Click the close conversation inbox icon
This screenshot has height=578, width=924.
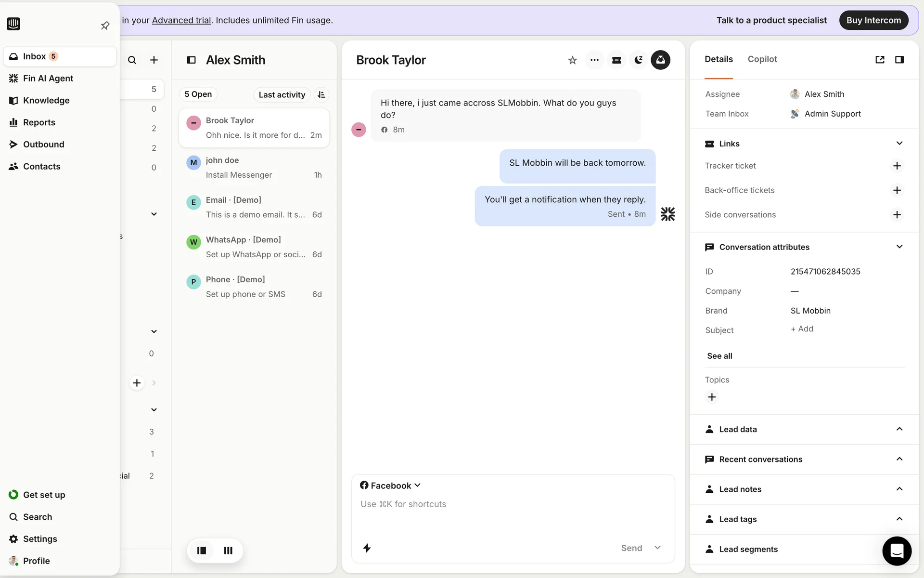click(x=660, y=60)
